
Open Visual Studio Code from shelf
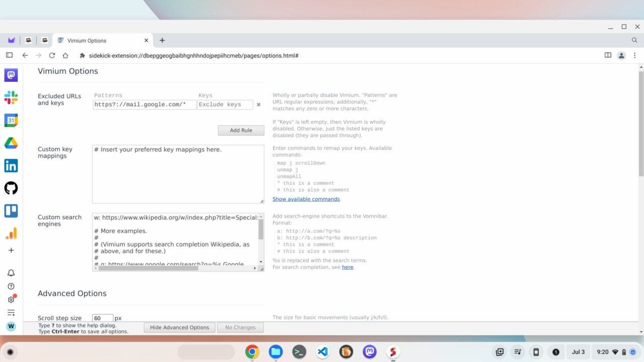[x=323, y=352]
